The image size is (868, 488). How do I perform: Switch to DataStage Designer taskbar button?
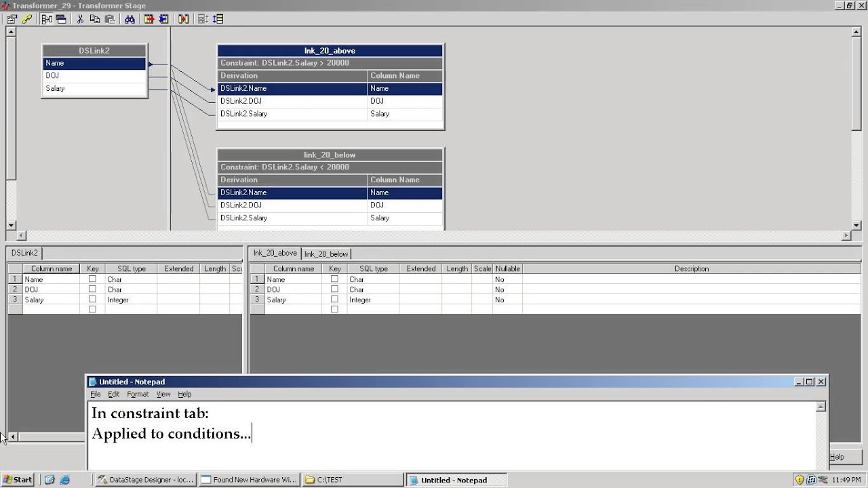(146, 480)
